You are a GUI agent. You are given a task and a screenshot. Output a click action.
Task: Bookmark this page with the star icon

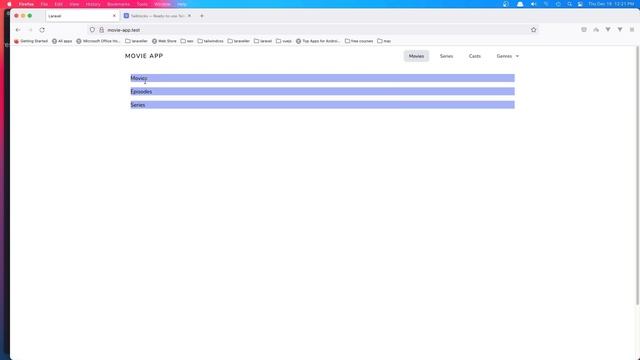(x=533, y=30)
